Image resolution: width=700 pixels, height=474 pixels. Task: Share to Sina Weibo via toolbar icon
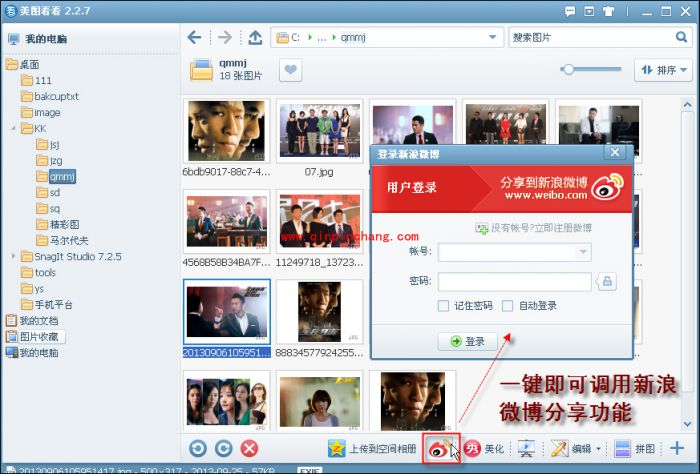(438, 449)
